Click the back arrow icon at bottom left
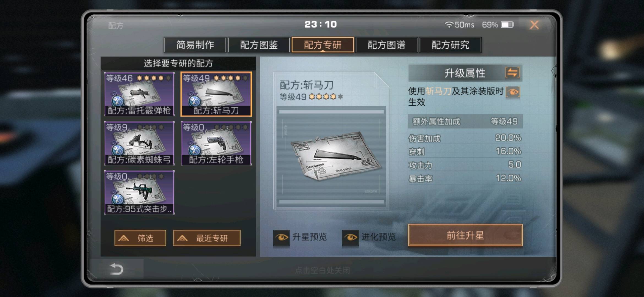The image size is (644, 297). 116,269
